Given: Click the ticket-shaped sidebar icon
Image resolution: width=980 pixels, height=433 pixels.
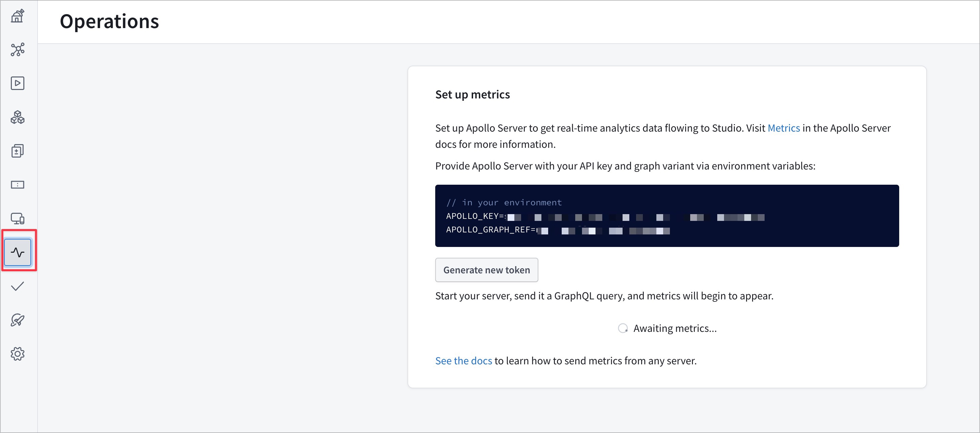Looking at the screenshot, I should (x=18, y=185).
